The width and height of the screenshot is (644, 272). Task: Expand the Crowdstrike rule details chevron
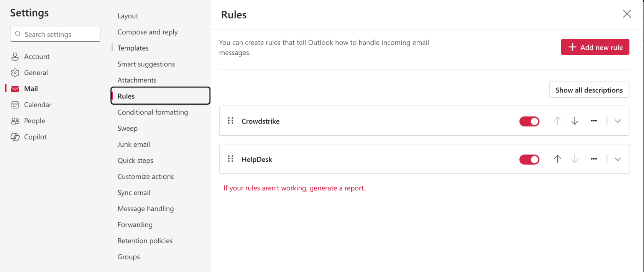click(x=618, y=121)
